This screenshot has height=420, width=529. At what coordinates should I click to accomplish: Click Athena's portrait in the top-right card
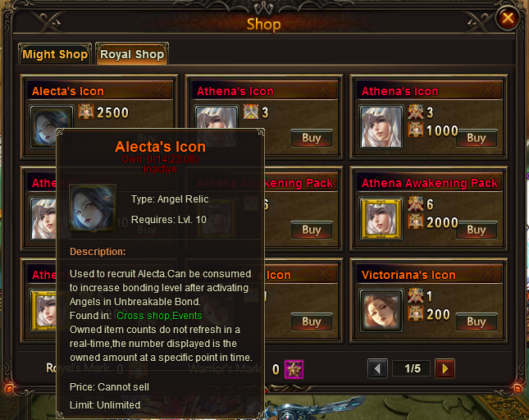381,127
